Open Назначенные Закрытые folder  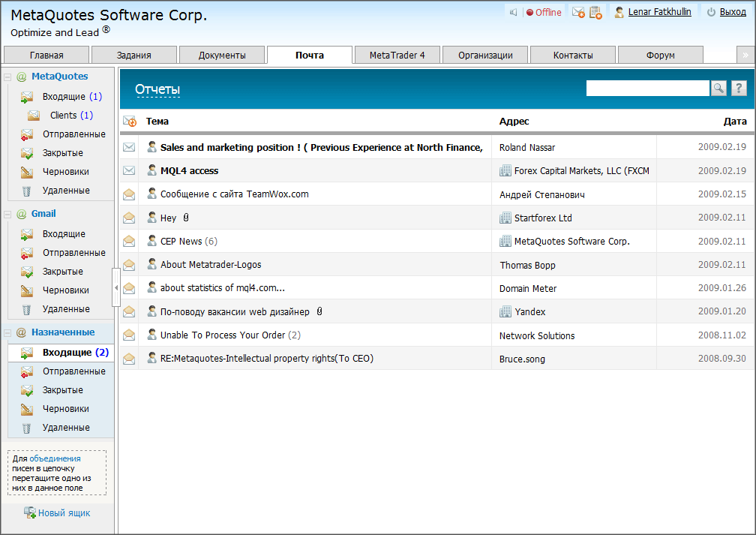click(x=63, y=390)
